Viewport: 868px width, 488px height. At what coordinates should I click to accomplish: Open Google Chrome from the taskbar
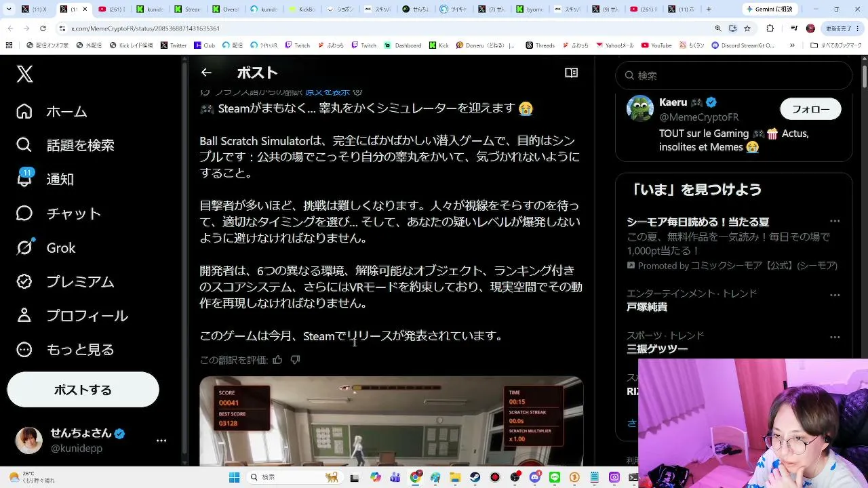(415, 477)
